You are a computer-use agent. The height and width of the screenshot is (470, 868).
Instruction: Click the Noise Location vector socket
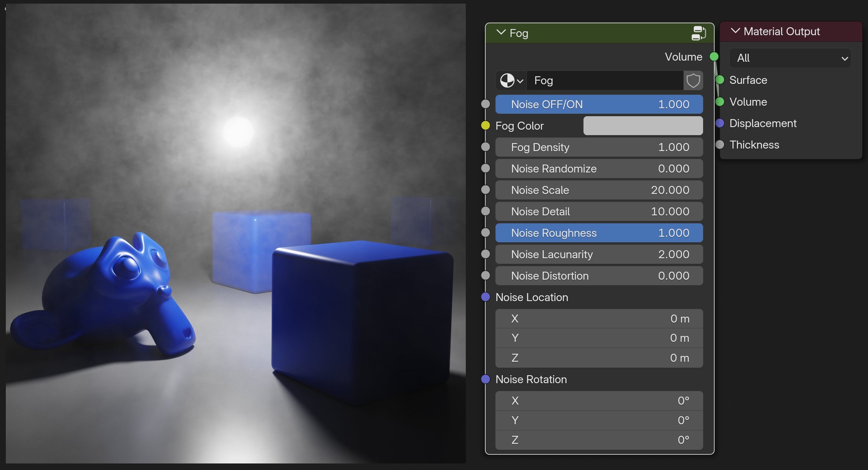click(485, 297)
